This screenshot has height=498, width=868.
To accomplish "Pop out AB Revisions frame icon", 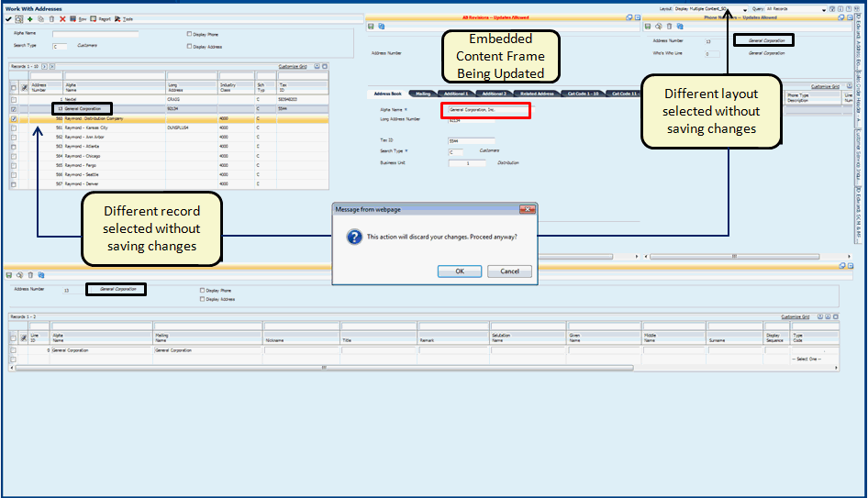I will click(629, 17).
